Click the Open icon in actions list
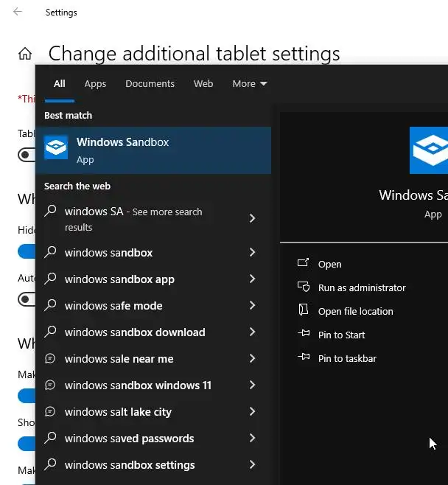The height and width of the screenshot is (485, 448). click(x=303, y=263)
